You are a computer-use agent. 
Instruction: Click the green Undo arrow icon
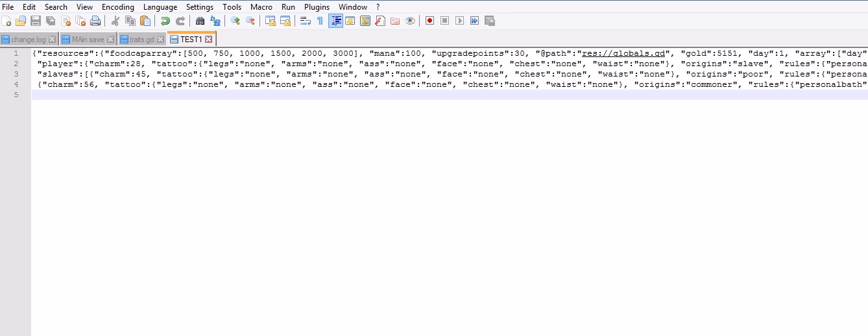(165, 21)
